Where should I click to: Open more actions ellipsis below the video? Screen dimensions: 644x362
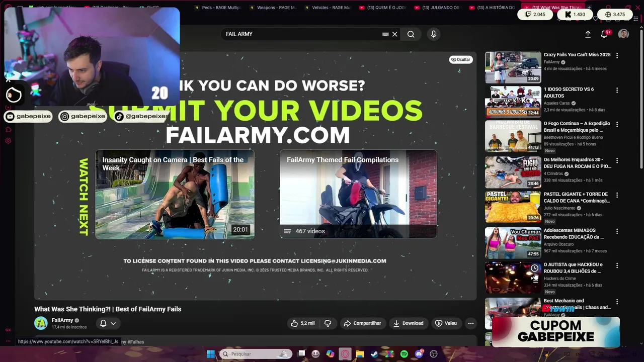tap(471, 323)
